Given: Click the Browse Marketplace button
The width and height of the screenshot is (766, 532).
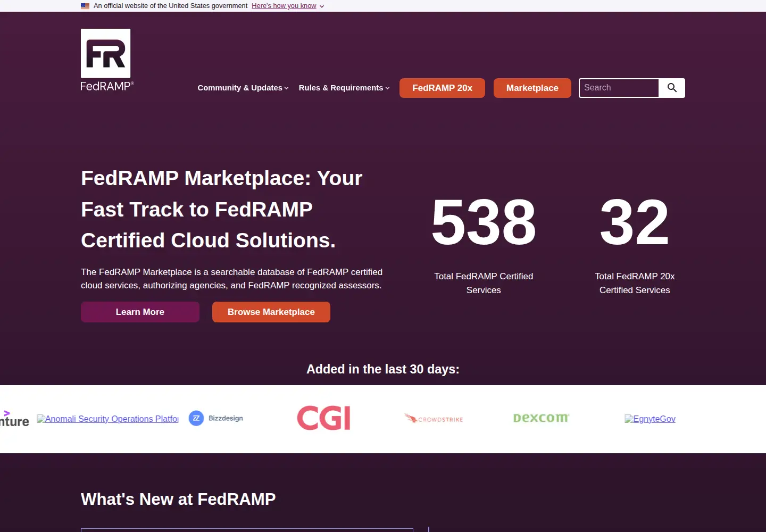Looking at the screenshot, I should point(271,312).
